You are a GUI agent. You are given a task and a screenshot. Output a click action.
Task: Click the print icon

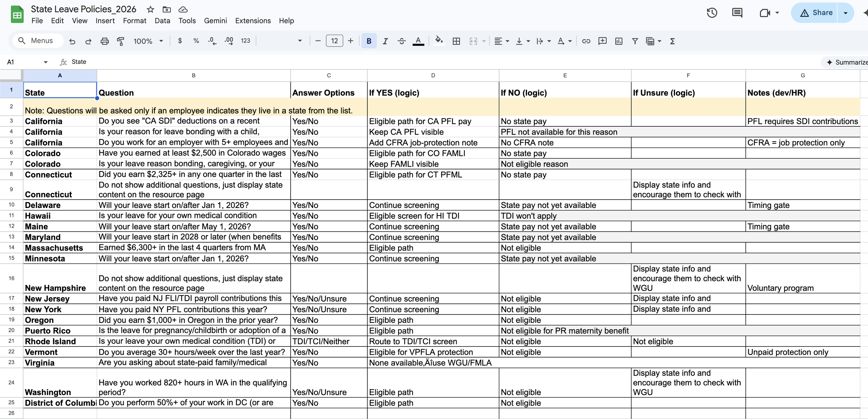coord(105,41)
